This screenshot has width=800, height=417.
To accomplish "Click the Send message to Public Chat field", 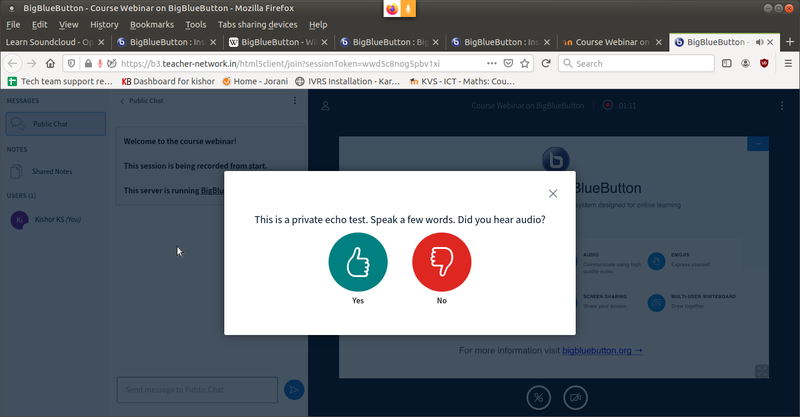I will click(x=197, y=390).
